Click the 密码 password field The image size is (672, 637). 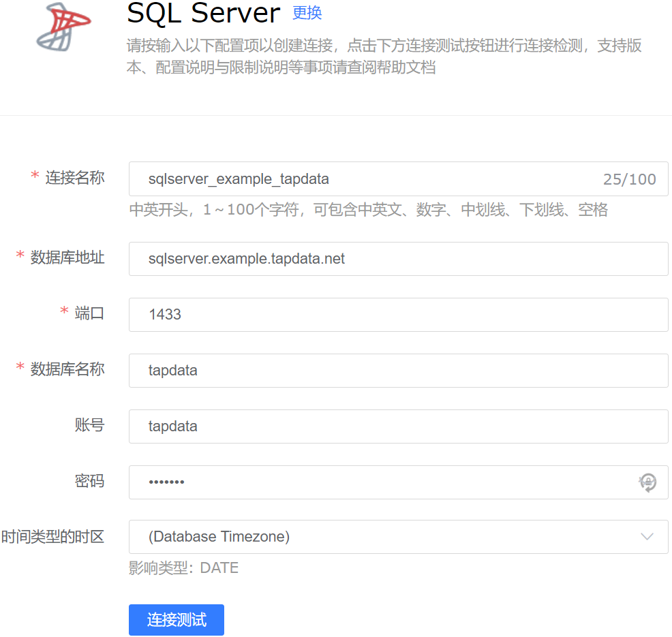tap(398, 482)
